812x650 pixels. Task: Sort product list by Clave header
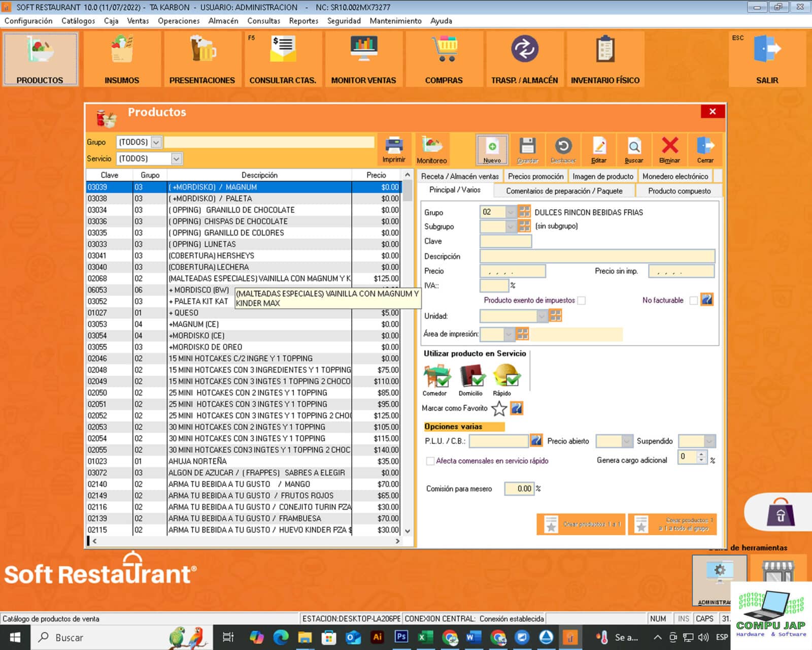coord(110,175)
